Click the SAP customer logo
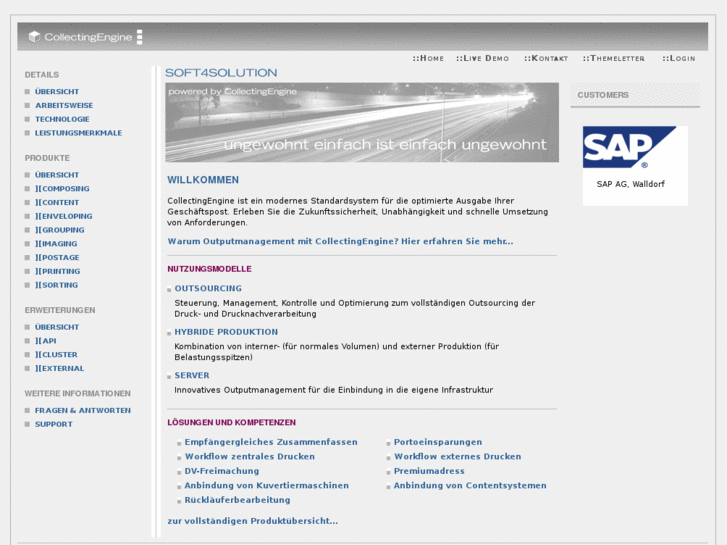 [629, 147]
